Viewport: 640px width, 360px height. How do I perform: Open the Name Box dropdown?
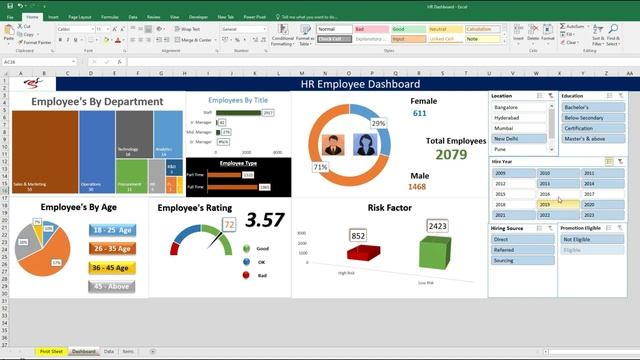click(x=73, y=62)
